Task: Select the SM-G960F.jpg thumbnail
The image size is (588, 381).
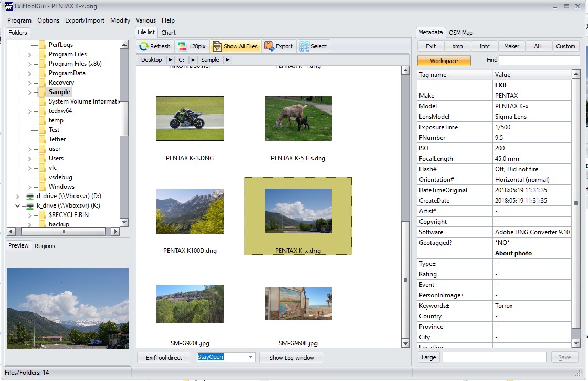Action: coord(298,304)
